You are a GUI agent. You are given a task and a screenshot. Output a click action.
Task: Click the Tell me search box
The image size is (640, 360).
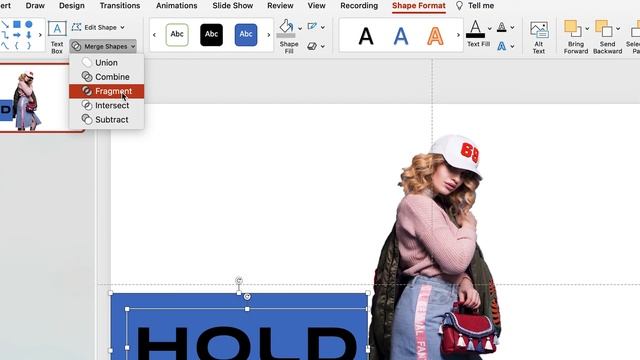[x=475, y=6]
